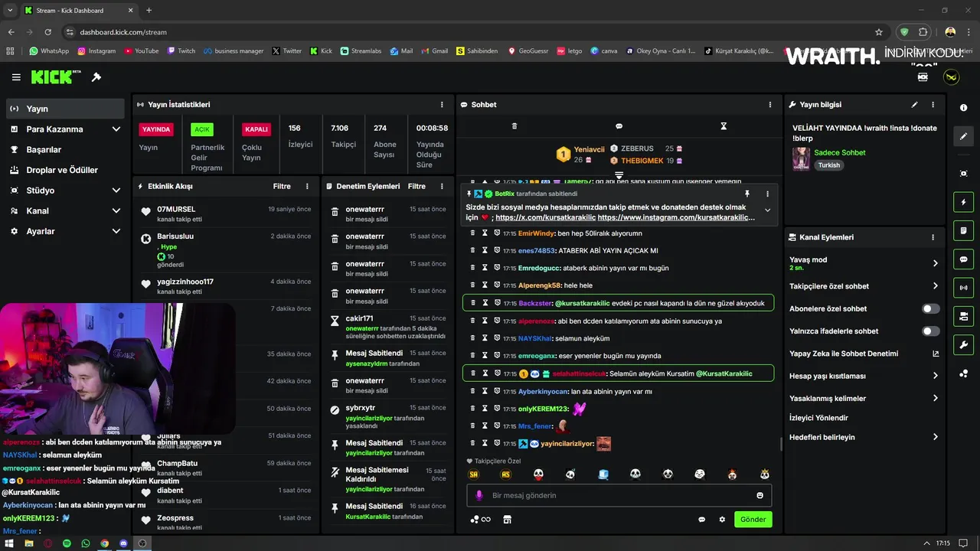Toggle the moderation log icon in right sidebar
Image resolution: width=980 pixels, height=551 pixels.
pyautogui.click(x=963, y=230)
